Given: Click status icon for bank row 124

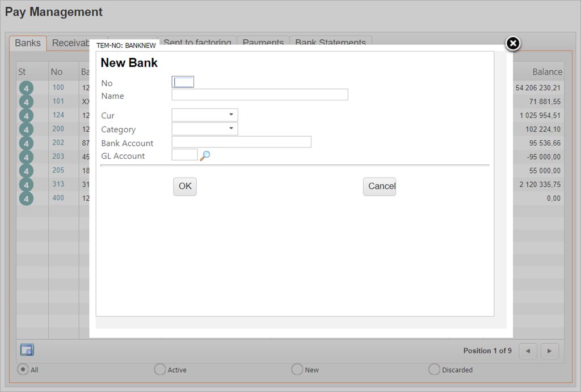Looking at the screenshot, I should pyautogui.click(x=26, y=115).
